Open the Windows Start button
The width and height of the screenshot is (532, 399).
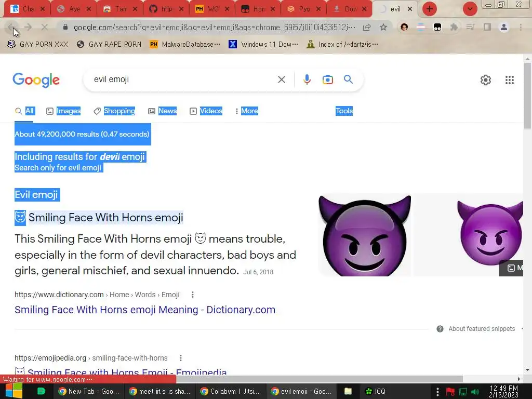[x=14, y=391]
